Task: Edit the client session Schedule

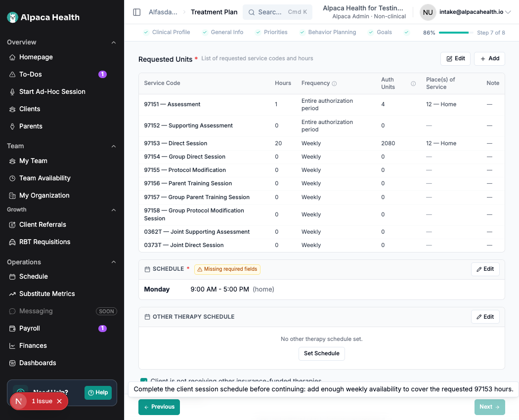Action: (x=485, y=269)
